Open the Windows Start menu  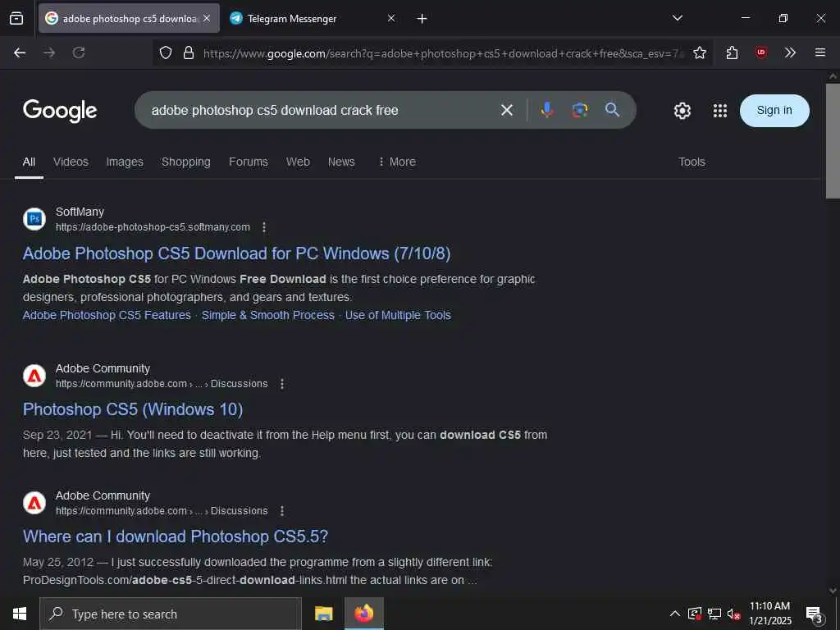pos(20,614)
